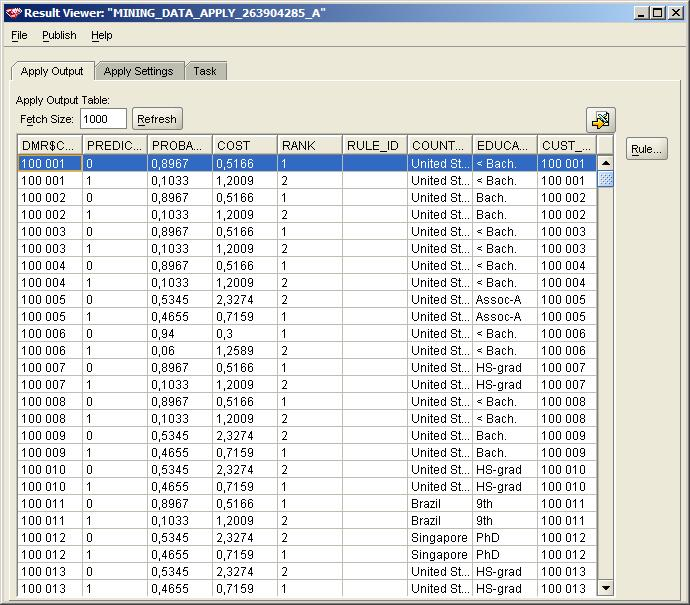Select probability 0,8967 in the highlighted row

(x=180, y=164)
